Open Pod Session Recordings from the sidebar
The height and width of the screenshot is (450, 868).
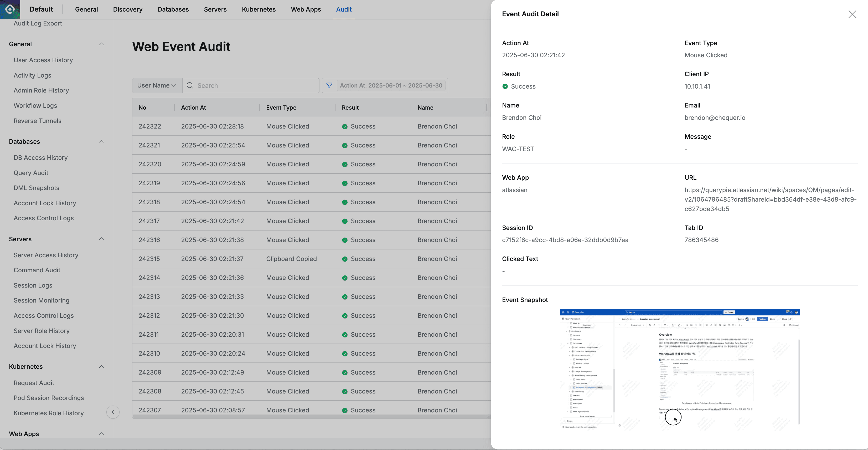(x=49, y=398)
